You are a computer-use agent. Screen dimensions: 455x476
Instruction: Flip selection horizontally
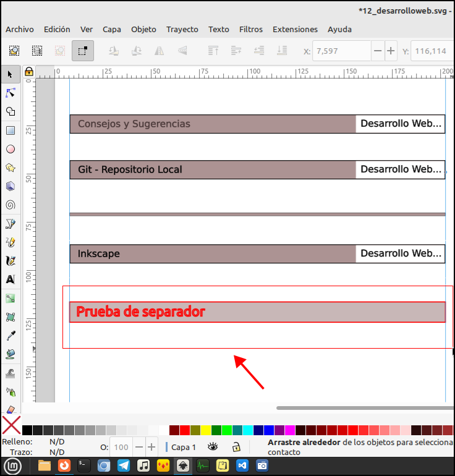point(159,51)
